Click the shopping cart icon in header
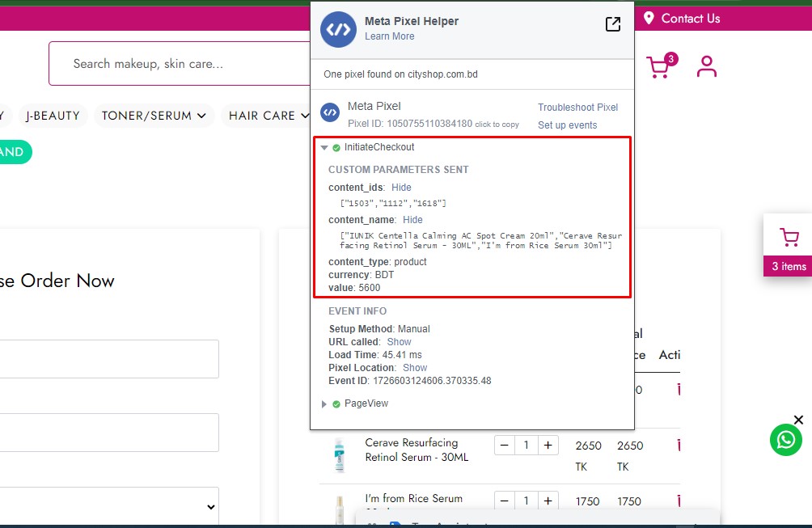The width and height of the screenshot is (812, 528). click(x=659, y=67)
